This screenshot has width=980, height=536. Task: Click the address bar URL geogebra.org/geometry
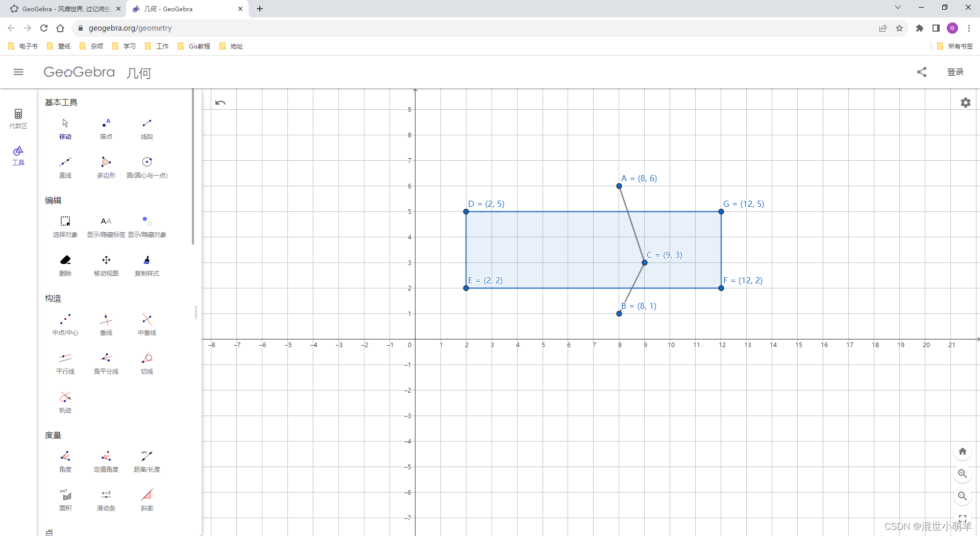pyautogui.click(x=130, y=28)
